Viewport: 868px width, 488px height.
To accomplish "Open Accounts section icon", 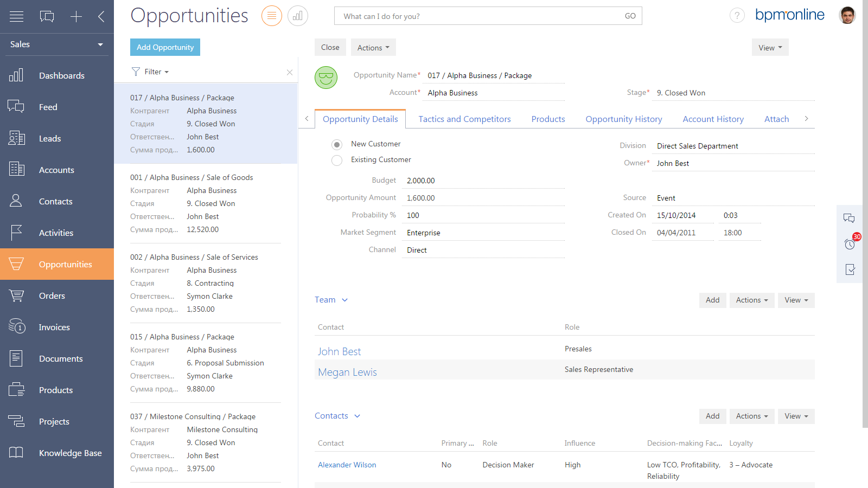I will 16,170.
